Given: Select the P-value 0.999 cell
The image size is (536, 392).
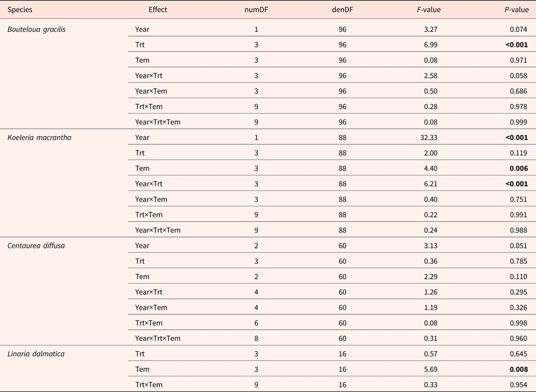Looking at the screenshot, I should coord(519,122).
